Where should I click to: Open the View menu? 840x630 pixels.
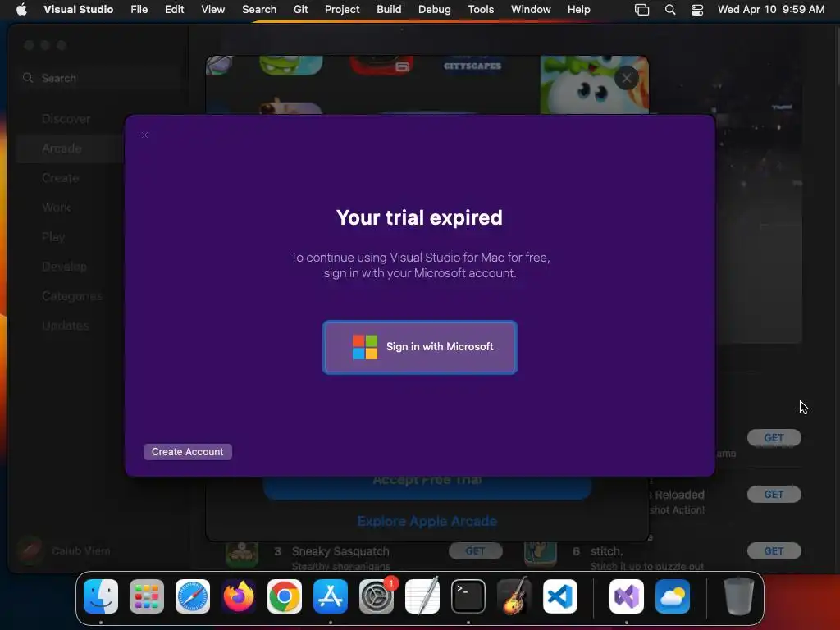tap(212, 9)
